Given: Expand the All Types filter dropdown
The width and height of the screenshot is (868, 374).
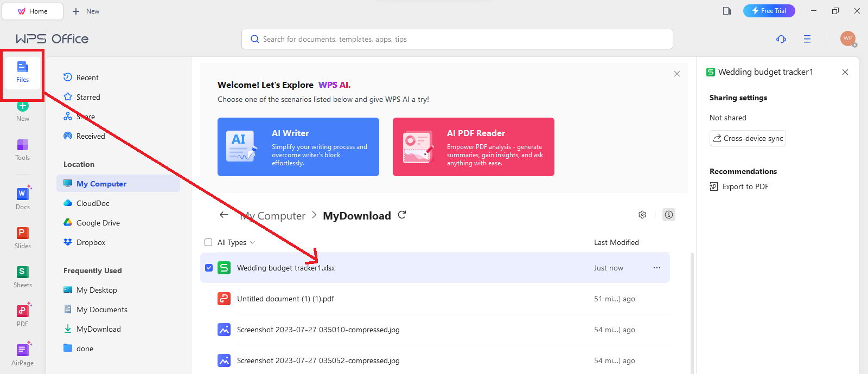Looking at the screenshot, I should (x=237, y=242).
